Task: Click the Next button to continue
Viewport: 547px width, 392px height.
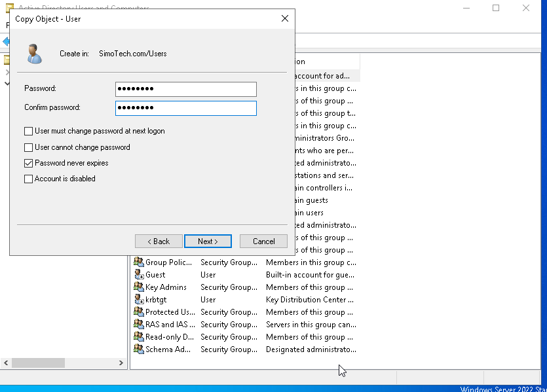Action: coord(208,241)
